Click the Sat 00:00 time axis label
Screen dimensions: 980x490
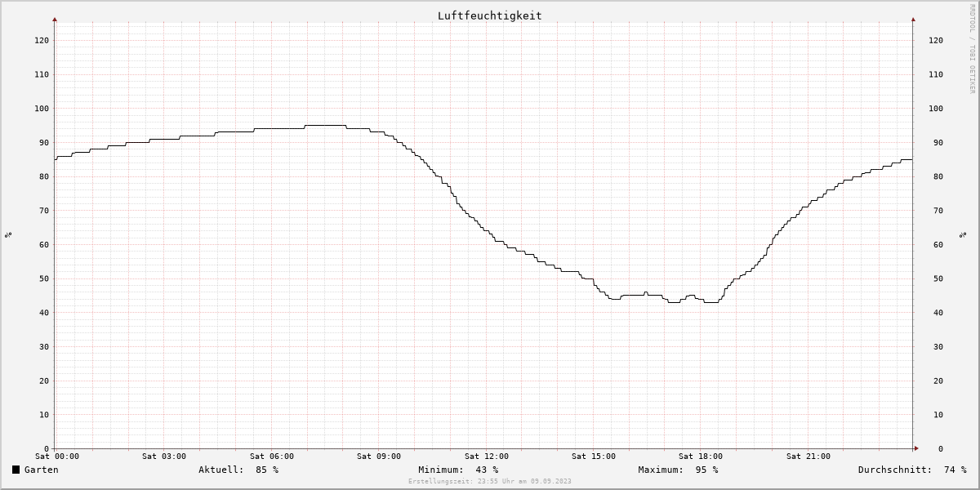[57, 457]
